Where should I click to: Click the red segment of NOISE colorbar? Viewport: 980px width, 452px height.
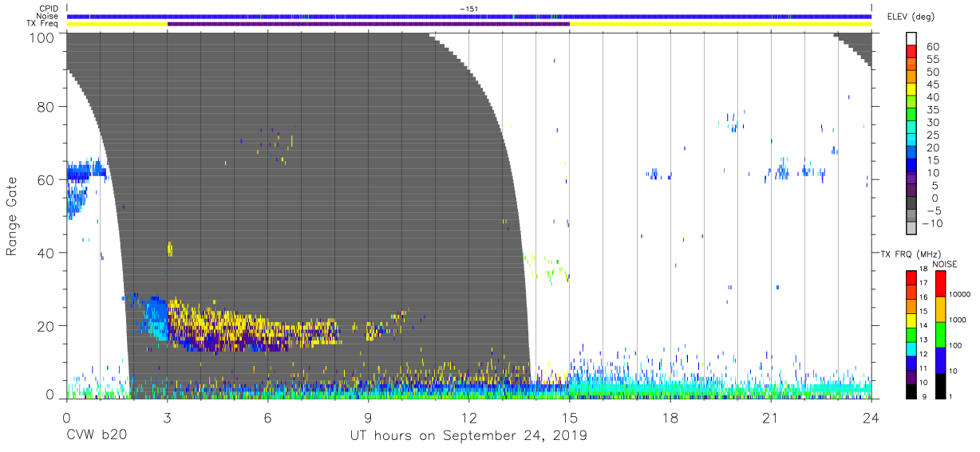tap(940, 284)
